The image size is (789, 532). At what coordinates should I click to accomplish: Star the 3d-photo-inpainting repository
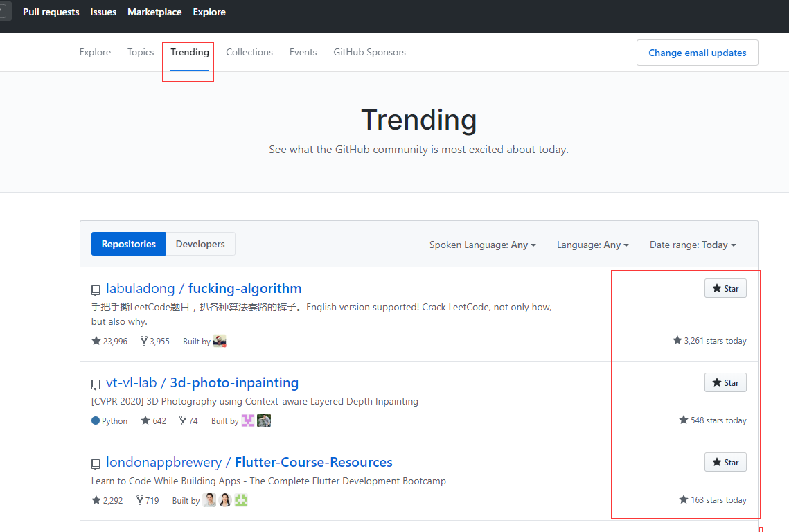pos(725,382)
